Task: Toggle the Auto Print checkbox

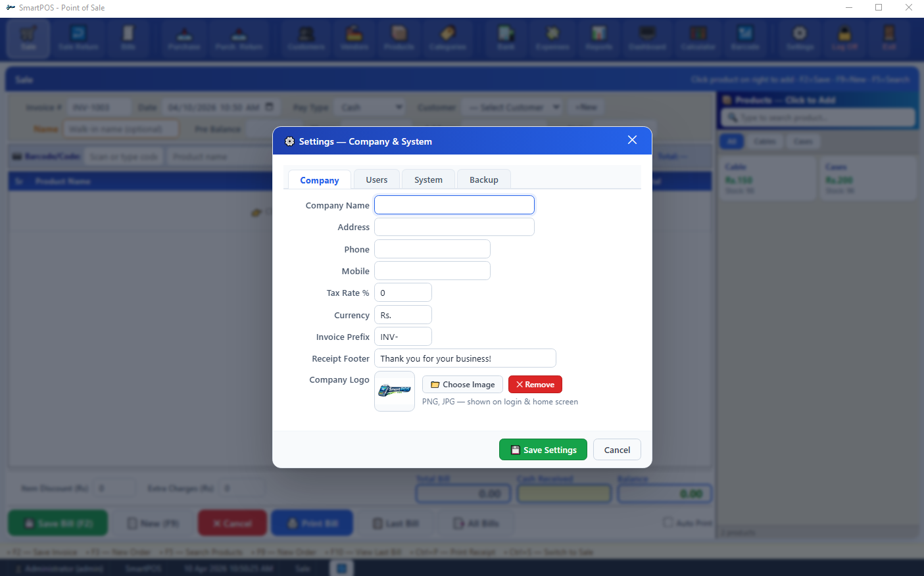Action: point(668,522)
